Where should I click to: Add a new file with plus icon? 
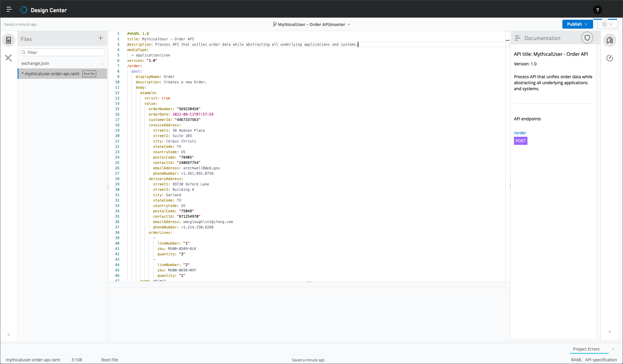(101, 38)
